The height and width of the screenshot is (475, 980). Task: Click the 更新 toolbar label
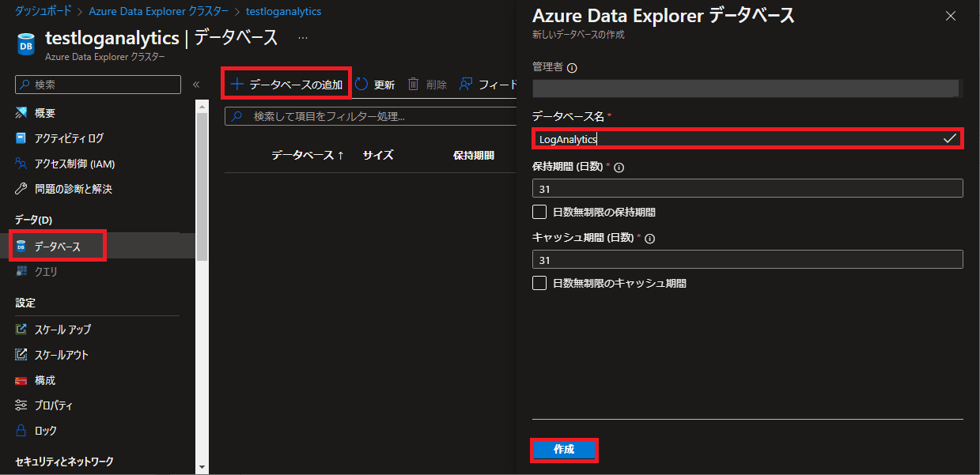pos(384,85)
